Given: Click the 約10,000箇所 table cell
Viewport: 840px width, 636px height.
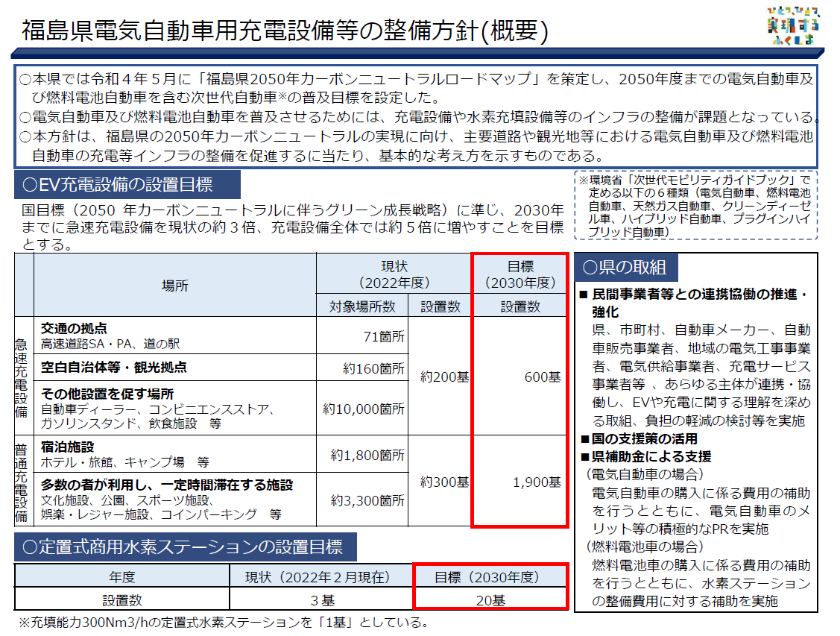Looking at the screenshot, I should pyautogui.click(x=364, y=409).
